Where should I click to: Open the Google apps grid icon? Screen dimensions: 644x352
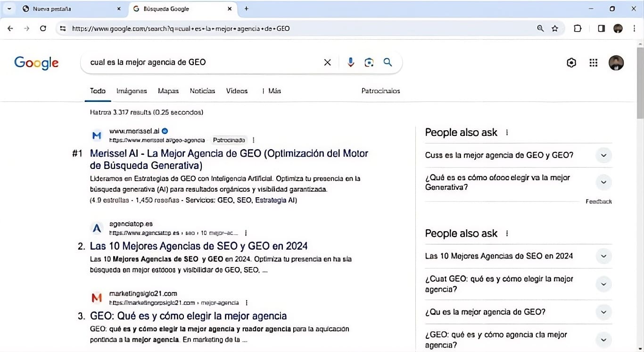(x=594, y=63)
